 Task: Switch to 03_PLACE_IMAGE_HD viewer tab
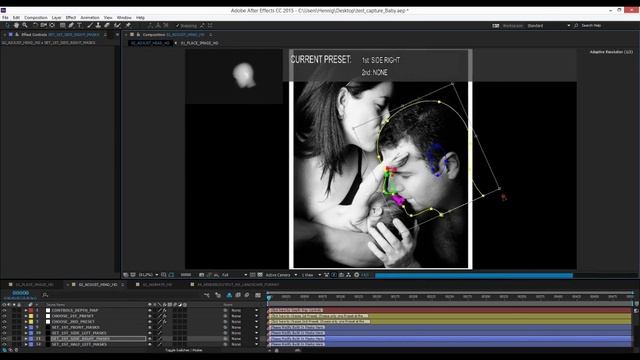(x=200, y=43)
